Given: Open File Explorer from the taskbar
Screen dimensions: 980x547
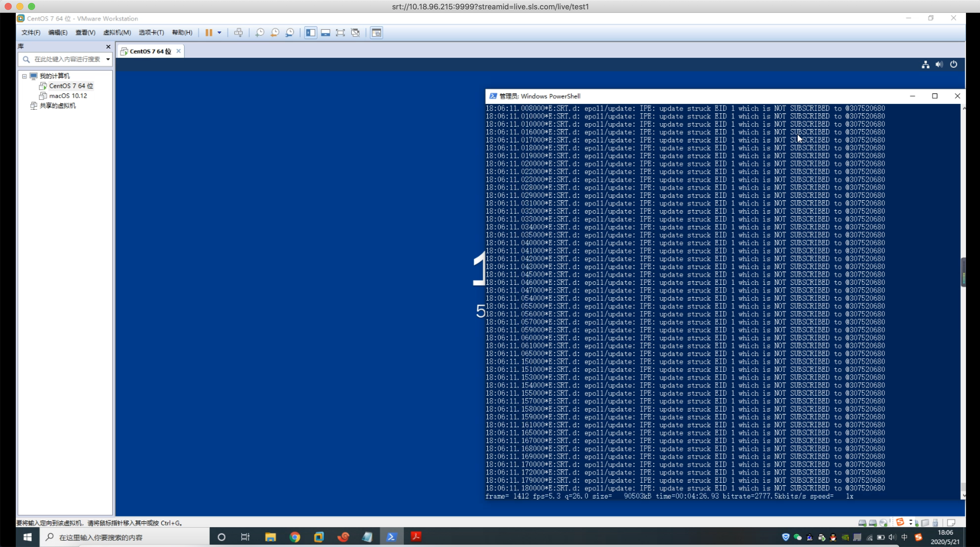Looking at the screenshot, I should click(270, 537).
